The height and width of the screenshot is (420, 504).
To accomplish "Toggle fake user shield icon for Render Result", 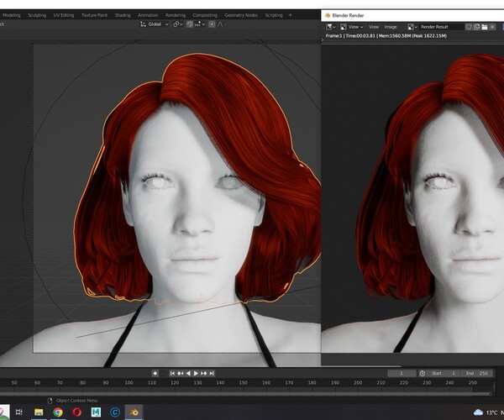I will [x=469, y=27].
